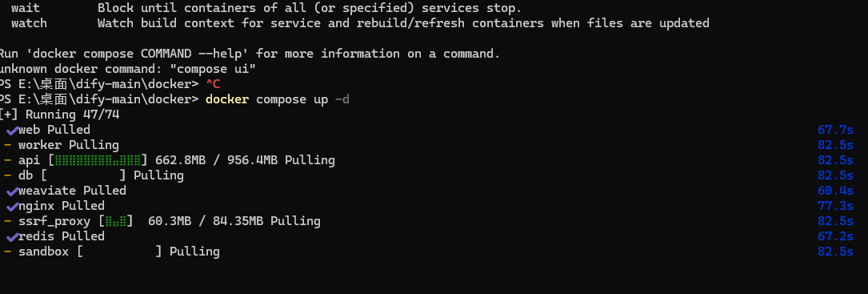This screenshot has height=294, width=868.
Task: Click the checkmark beside nginx Pulled
Action: point(12,207)
